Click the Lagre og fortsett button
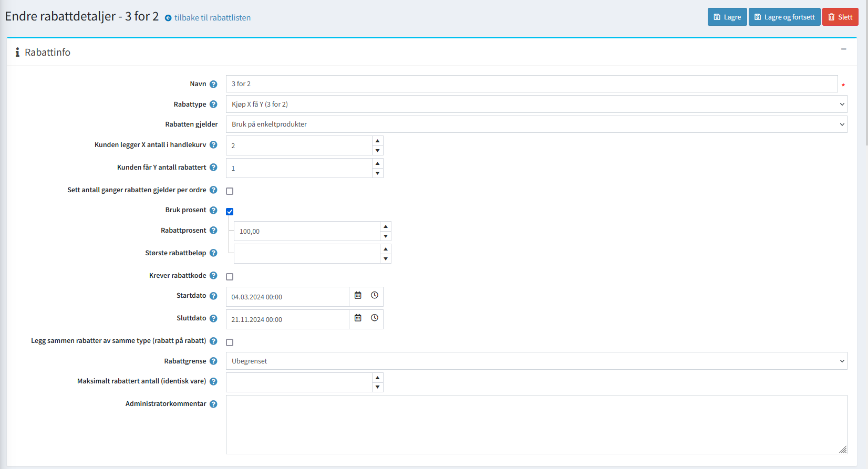The height and width of the screenshot is (469, 868). [x=784, y=17]
